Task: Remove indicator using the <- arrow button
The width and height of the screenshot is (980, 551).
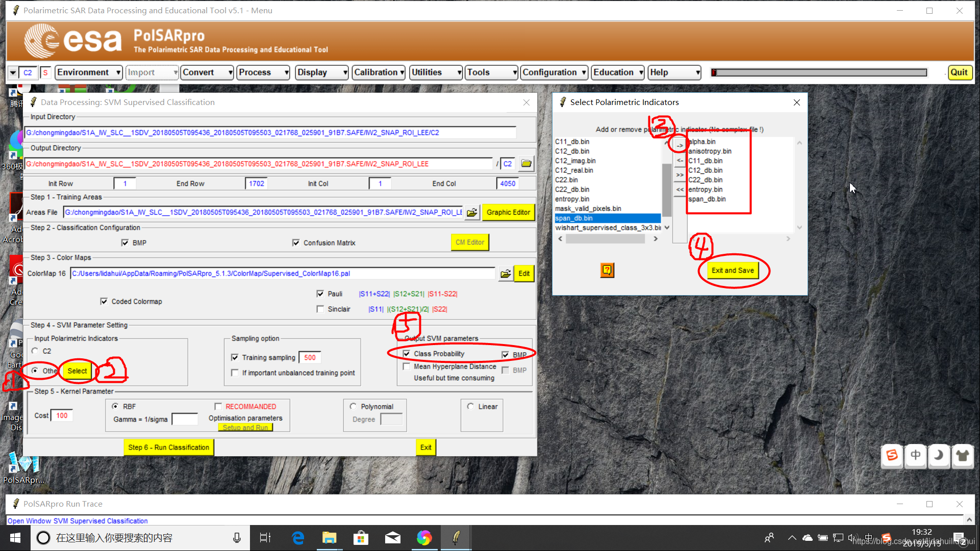Action: [x=680, y=161]
